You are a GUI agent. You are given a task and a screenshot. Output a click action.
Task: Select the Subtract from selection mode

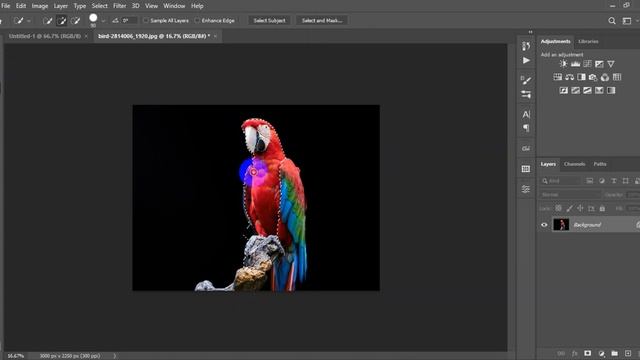coord(76,20)
